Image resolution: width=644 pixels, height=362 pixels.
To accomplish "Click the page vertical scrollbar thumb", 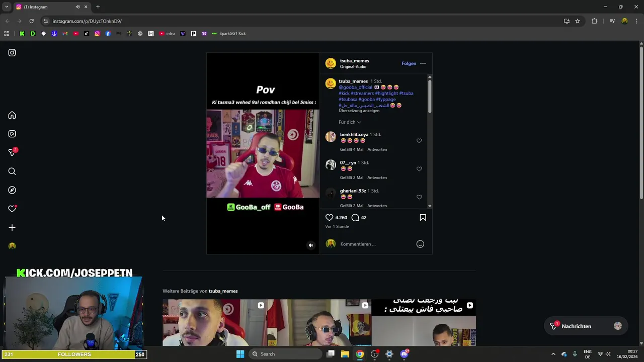I will pyautogui.click(x=641, y=123).
